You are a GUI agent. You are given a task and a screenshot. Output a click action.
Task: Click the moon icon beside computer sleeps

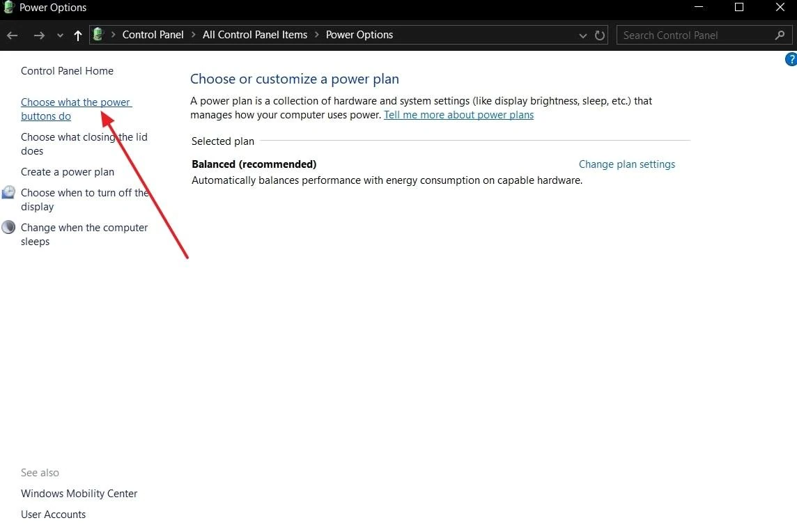(8, 227)
